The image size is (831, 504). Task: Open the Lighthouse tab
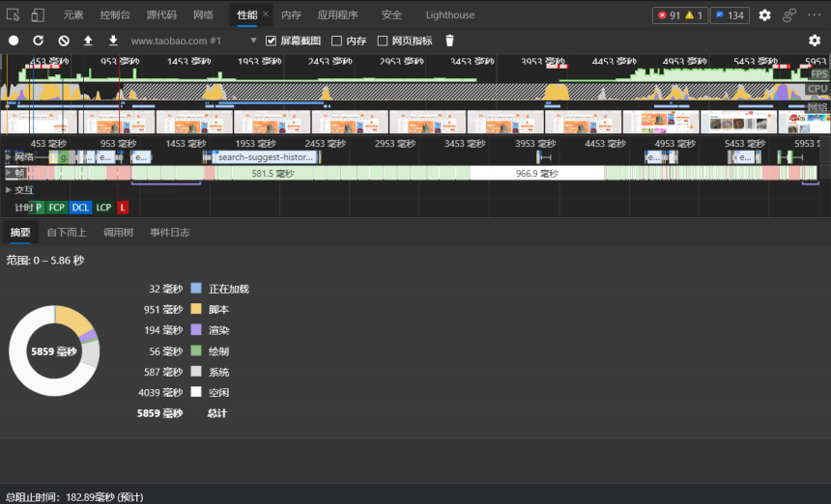click(450, 14)
